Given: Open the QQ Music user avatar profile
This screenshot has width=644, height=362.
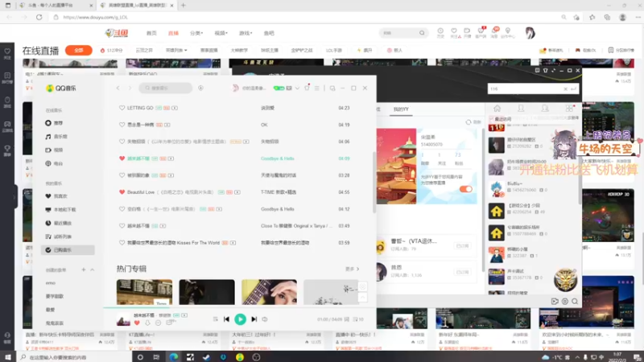Looking at the screenshot, I should 236,88.
